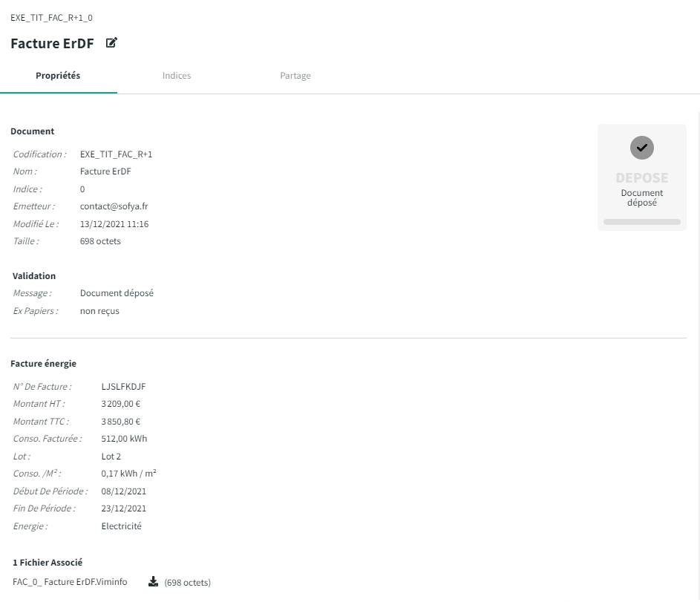700x602 pixels.
Task: Click the checkmark status icon
Action: tap(641, 148)
